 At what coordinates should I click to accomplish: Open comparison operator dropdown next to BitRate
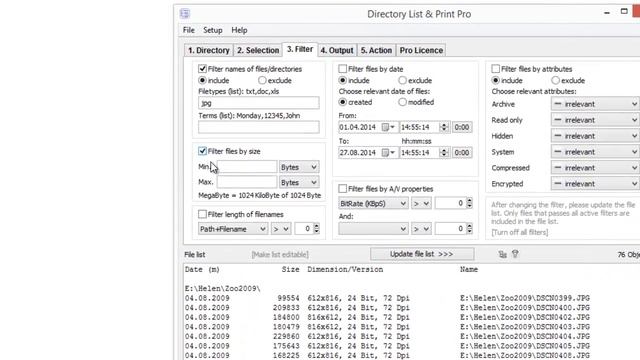point(421,203)
